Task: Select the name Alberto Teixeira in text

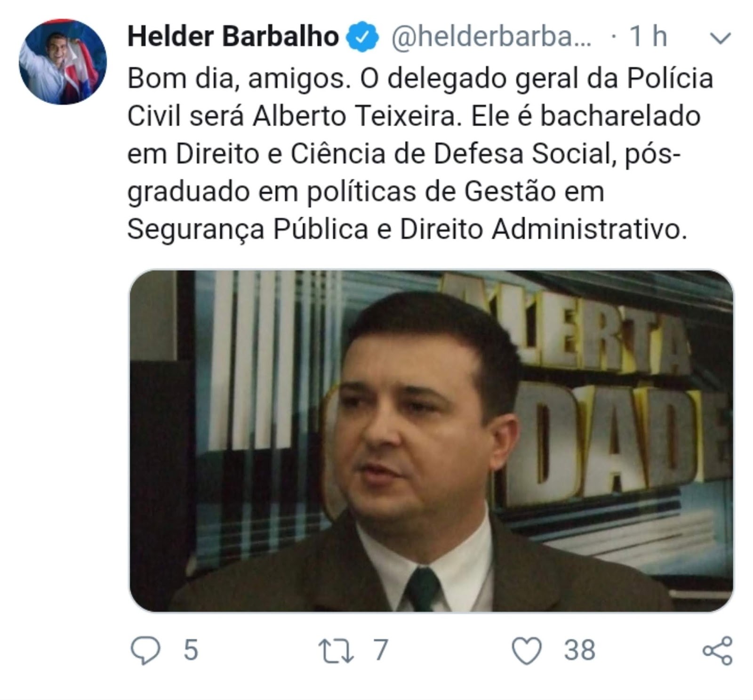Action: [x=354, y=116]
